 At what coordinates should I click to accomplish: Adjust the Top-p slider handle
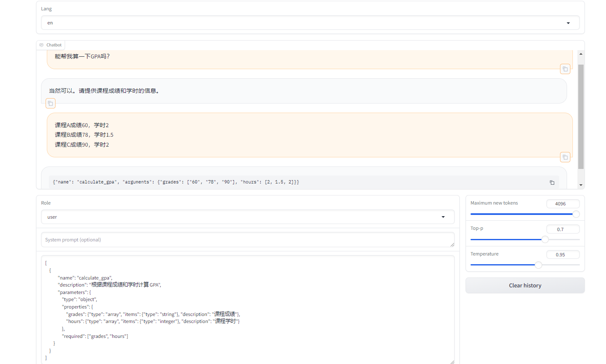(545, 239)
